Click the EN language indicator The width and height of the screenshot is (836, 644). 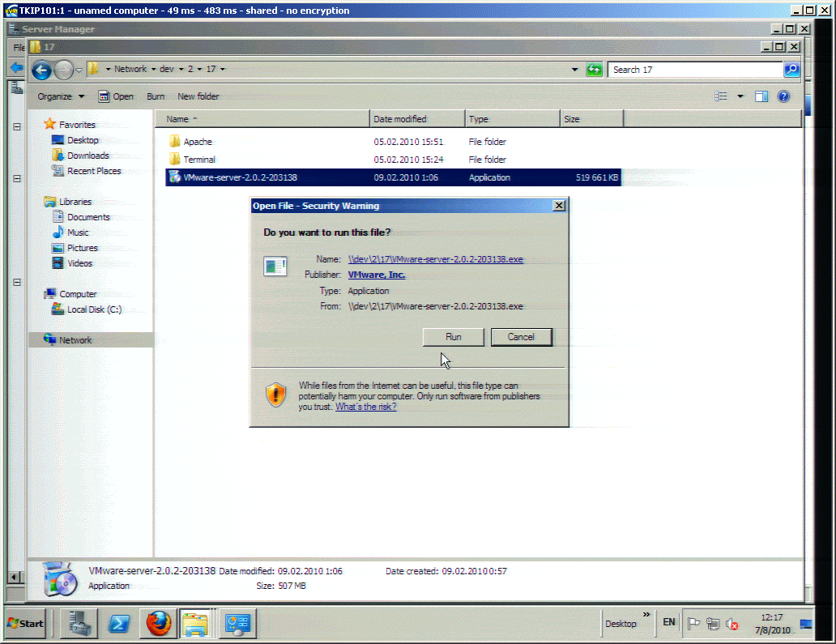point(669,622)
